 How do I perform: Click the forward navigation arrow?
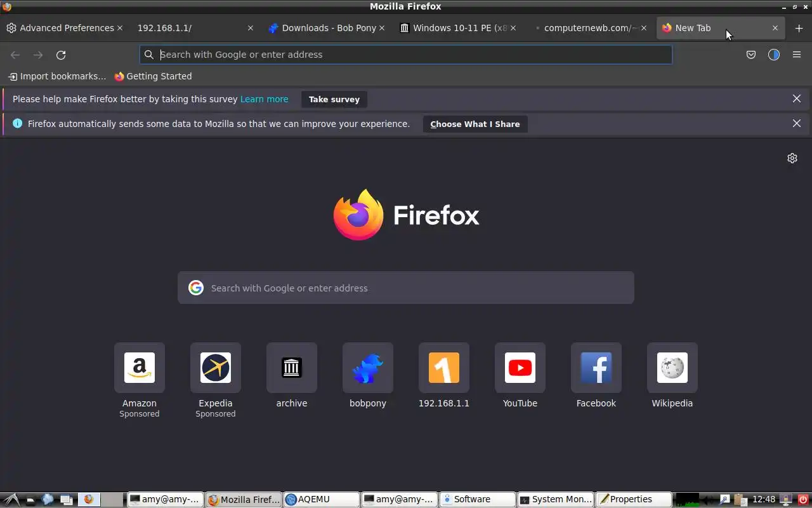point(38,55)
